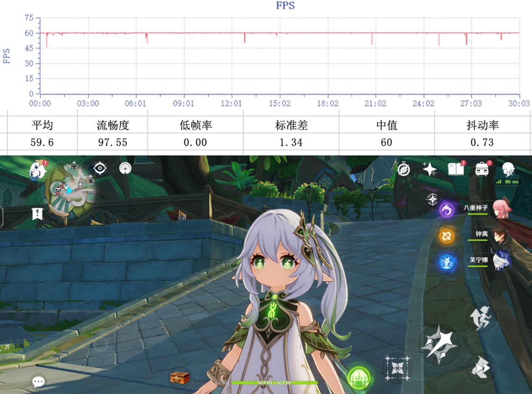The width and height of the screenshot is (532, 394).
Task: Click the green HP bar showing 16730
Action: coord(275,383)
